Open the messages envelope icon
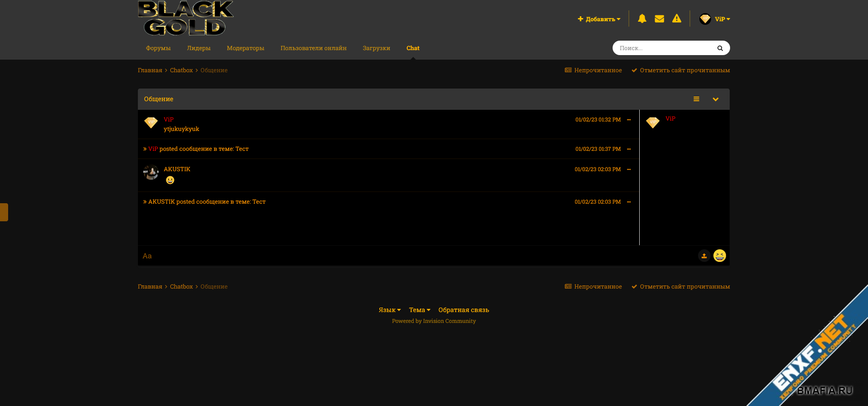Screen dimensions: 868x406 tap(659, 19)
